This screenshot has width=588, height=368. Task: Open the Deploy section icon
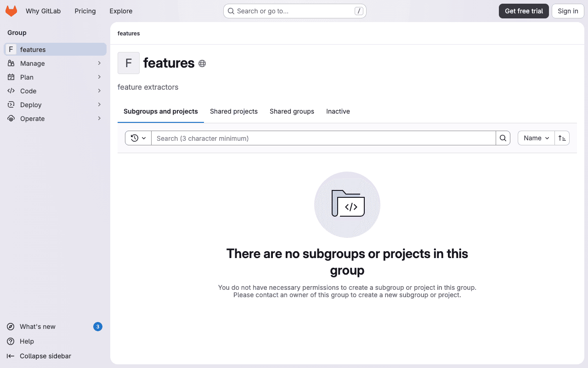point(11,104)
